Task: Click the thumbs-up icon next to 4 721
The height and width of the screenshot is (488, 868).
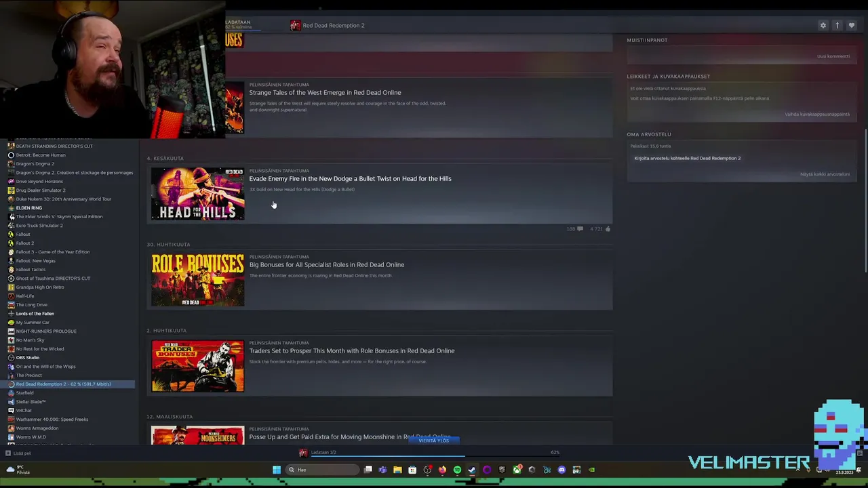Action: (608, 229)
